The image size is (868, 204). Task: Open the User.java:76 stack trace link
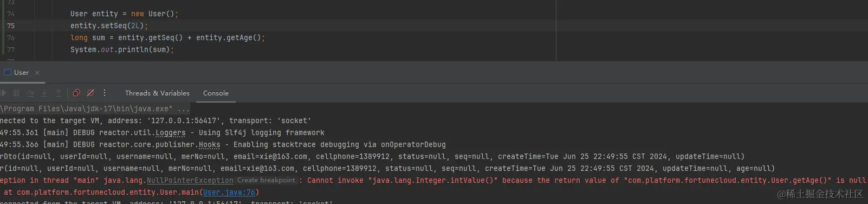[x=229, y=193]
